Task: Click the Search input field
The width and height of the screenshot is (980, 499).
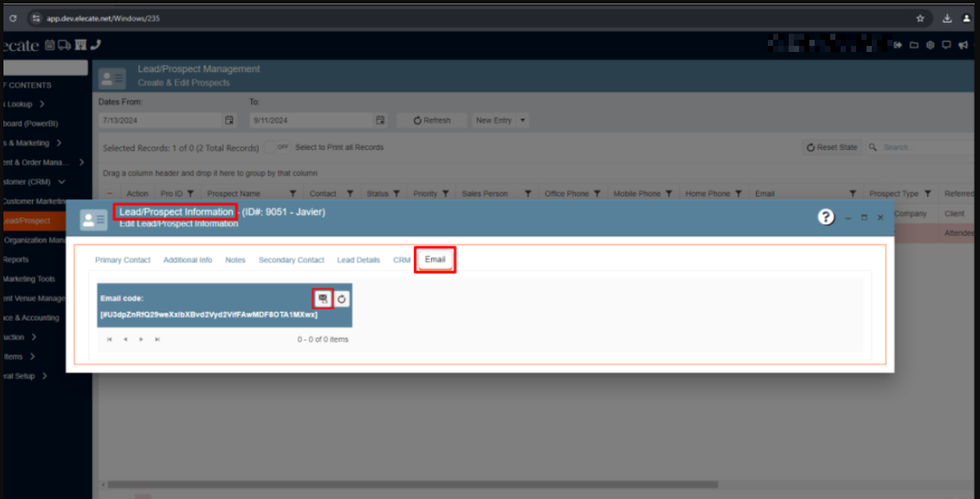Action: (x=922, y=147)
